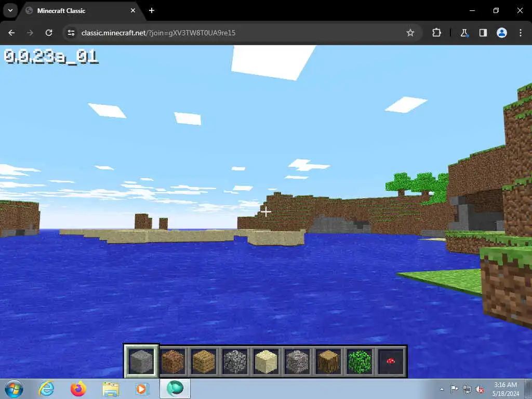
Task: Reload the Minecraft Classic page
Action: (x=49, y=33)
